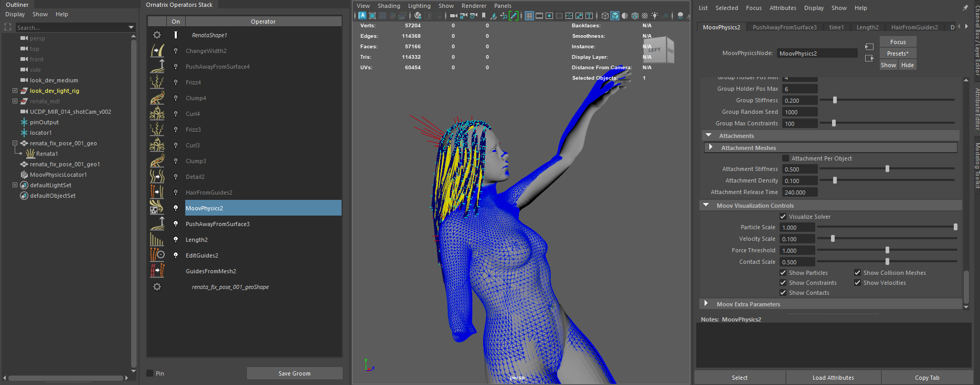Click the Curl4 operator icon in stack
This screenshot has width=980, height=385.
click(157, 114)
